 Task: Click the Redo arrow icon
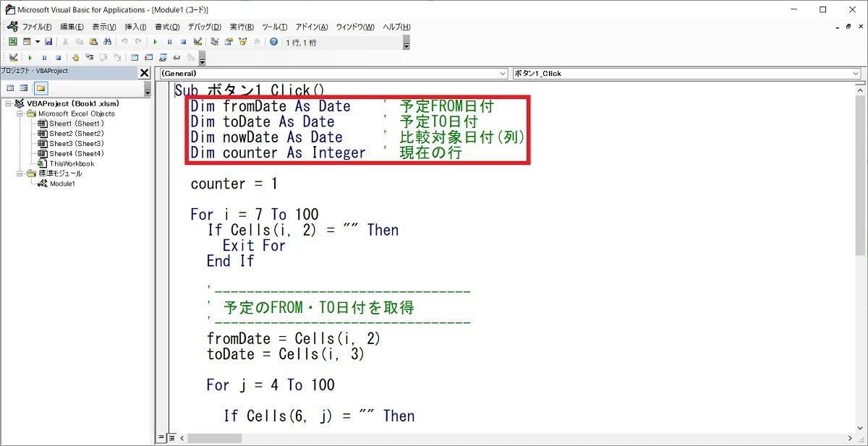(138, 42)
